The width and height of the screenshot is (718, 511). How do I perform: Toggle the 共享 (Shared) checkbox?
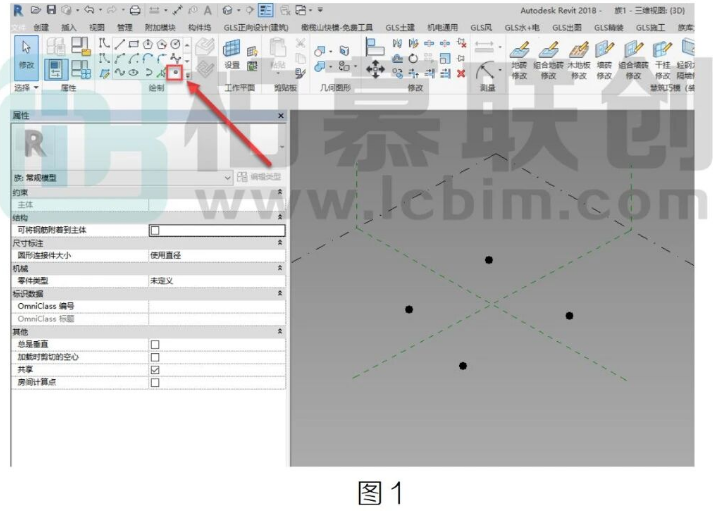[x=155, y=370]
